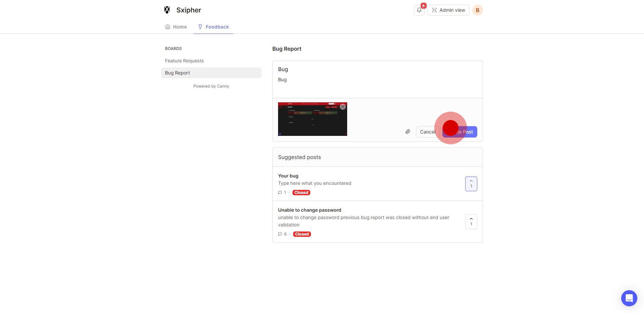Toggle upvote on Your bug post
The image size is (644, 313).
pyautogui.click(x=471, y=184)
